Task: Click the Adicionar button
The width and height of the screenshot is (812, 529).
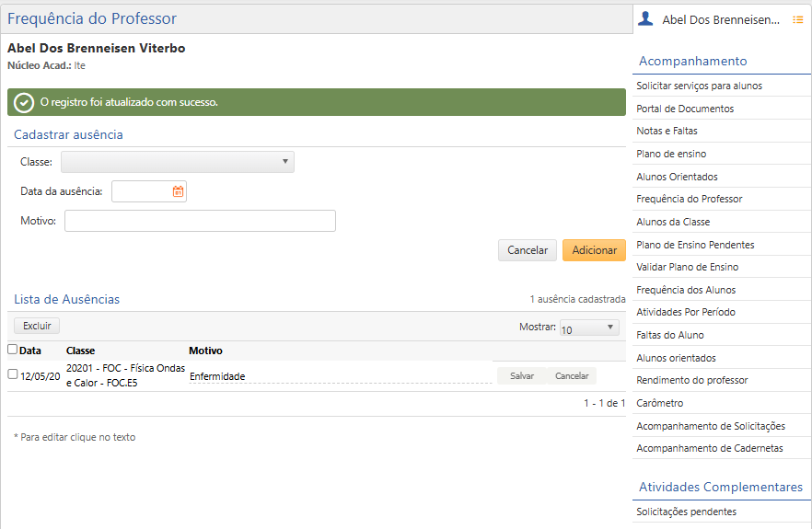Action: 594,250
